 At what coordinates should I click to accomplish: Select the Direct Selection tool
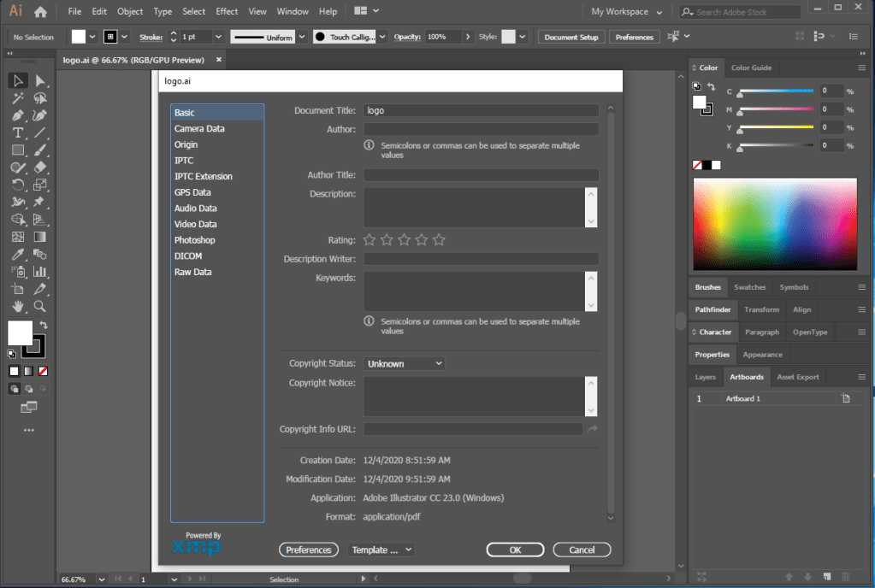click(39, 81)
